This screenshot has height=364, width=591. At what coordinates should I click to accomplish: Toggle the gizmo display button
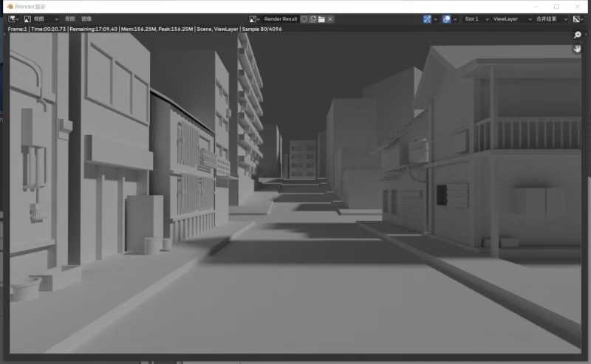(x=428, y=18)
